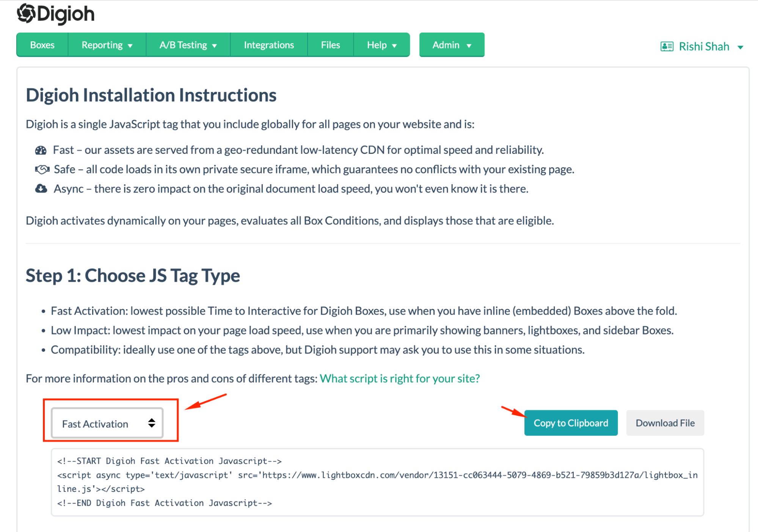Expand the A/B Testing dropdown menu
This screenshot has width=758, height=532.
188,45
